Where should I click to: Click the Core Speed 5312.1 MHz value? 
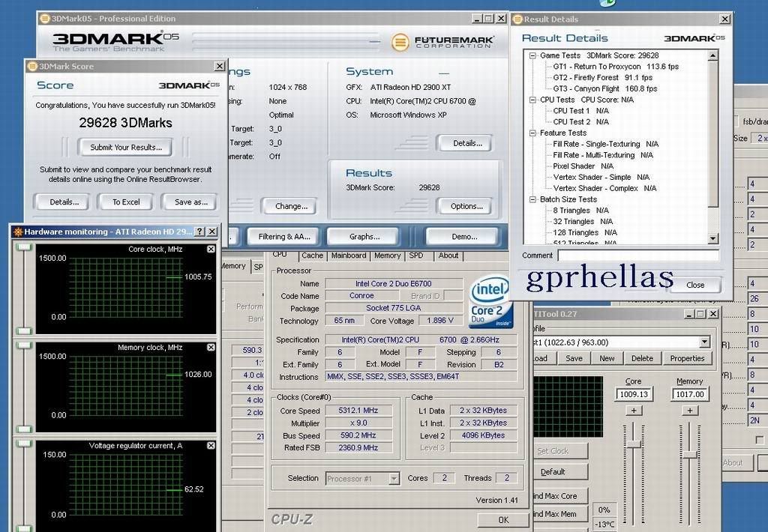coord(358,411)
